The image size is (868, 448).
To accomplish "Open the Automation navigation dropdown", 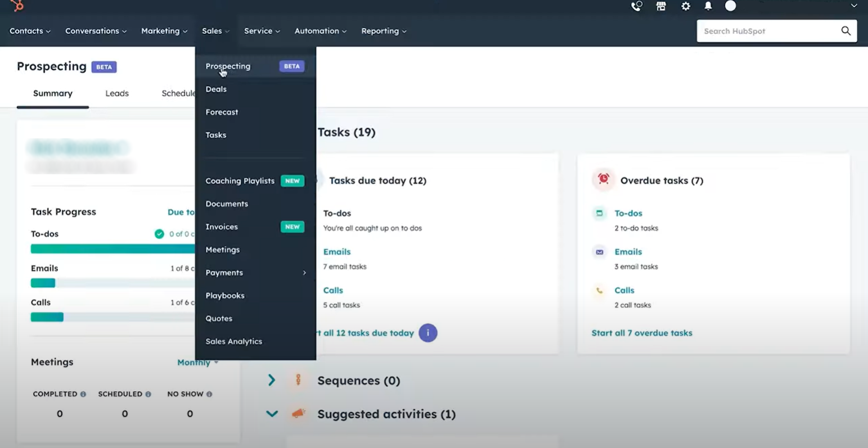I will [321, 31].
